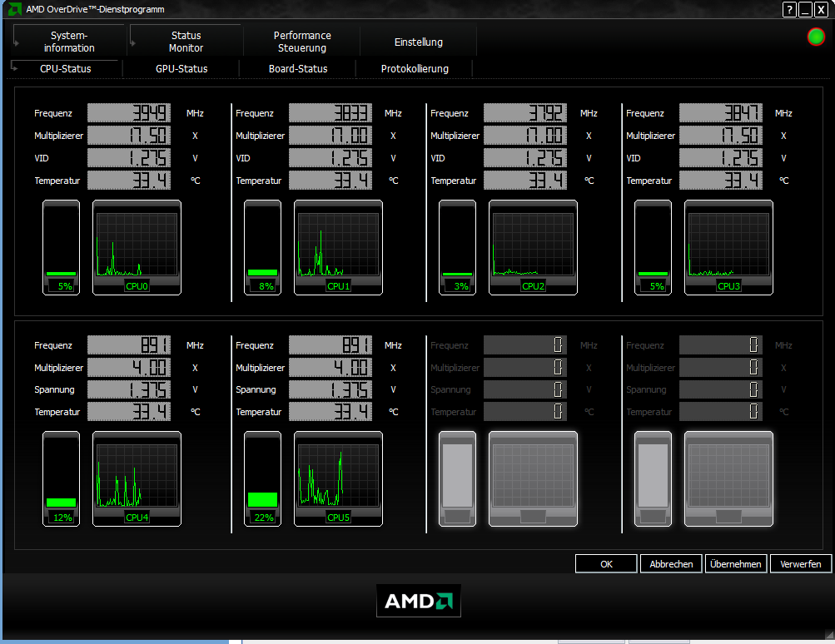Image resolution: width=835 pixels, height=644 pixels.
Task: Click the first disabled CPU graph panel
Action: coord(533,478)
